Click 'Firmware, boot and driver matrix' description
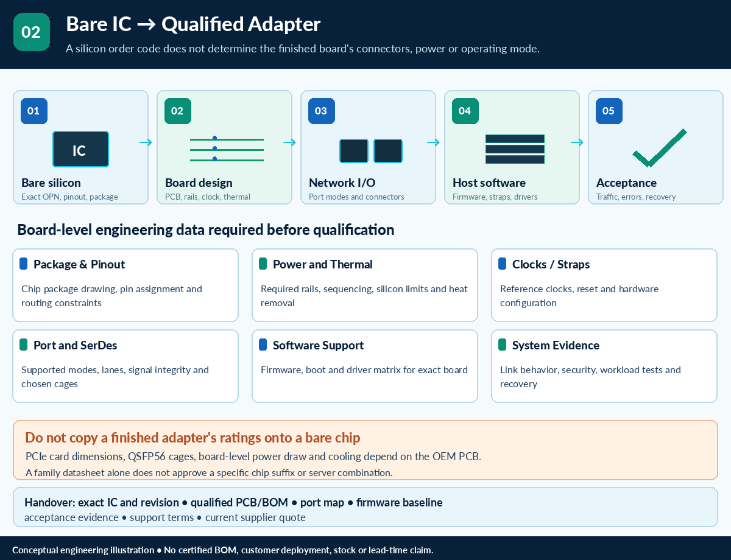 tap(364, 369)
